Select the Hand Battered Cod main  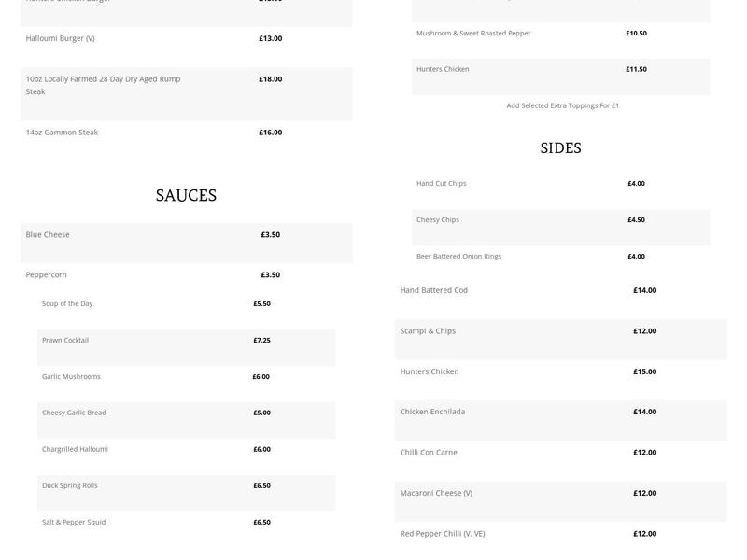pyautogui.click(x=434, y=290)
